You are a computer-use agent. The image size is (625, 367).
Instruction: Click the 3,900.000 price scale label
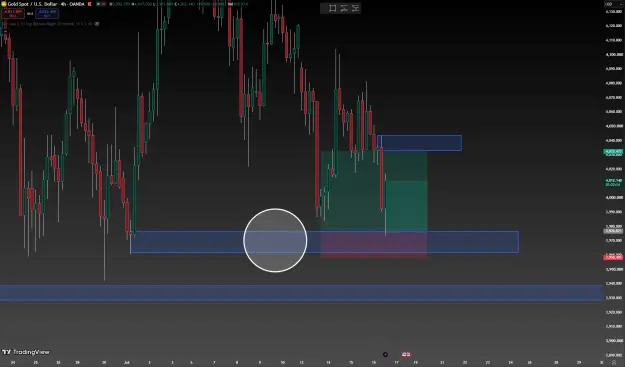(x=614, y=341)
